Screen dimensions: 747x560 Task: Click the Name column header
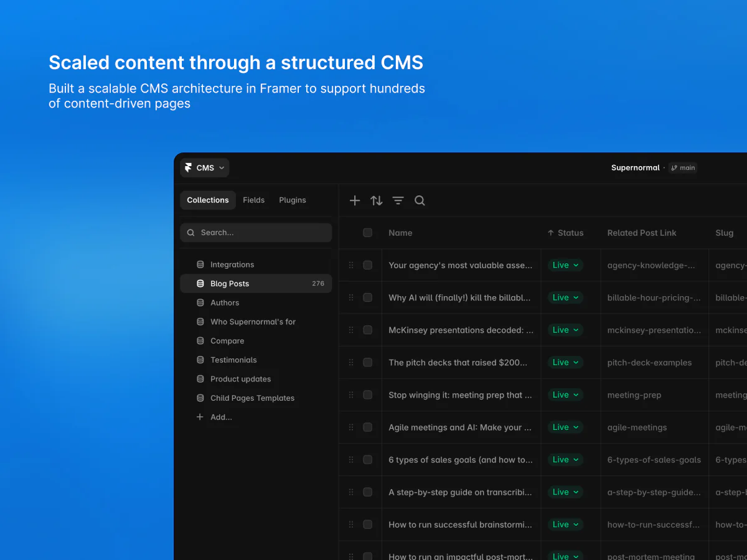[x=400, y=233]
